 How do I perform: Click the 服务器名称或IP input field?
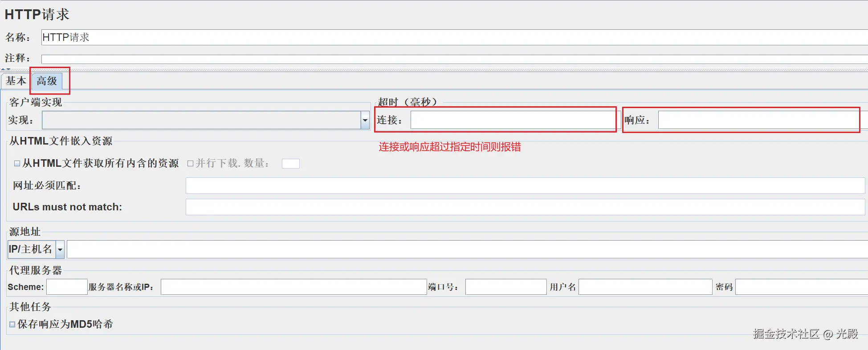294,287
